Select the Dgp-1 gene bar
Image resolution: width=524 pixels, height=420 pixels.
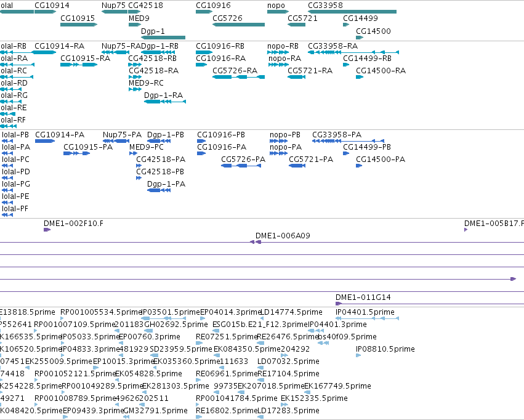tap(163, 38)
